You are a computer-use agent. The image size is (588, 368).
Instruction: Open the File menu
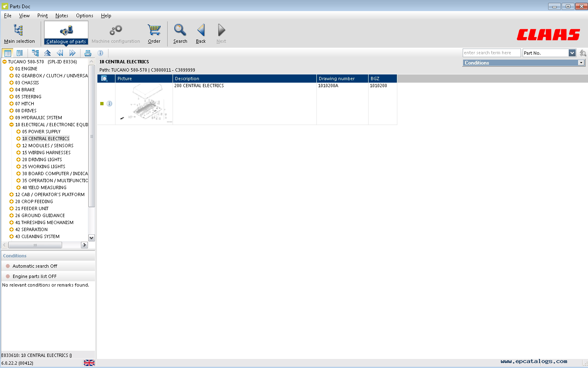tap(8, 16)
